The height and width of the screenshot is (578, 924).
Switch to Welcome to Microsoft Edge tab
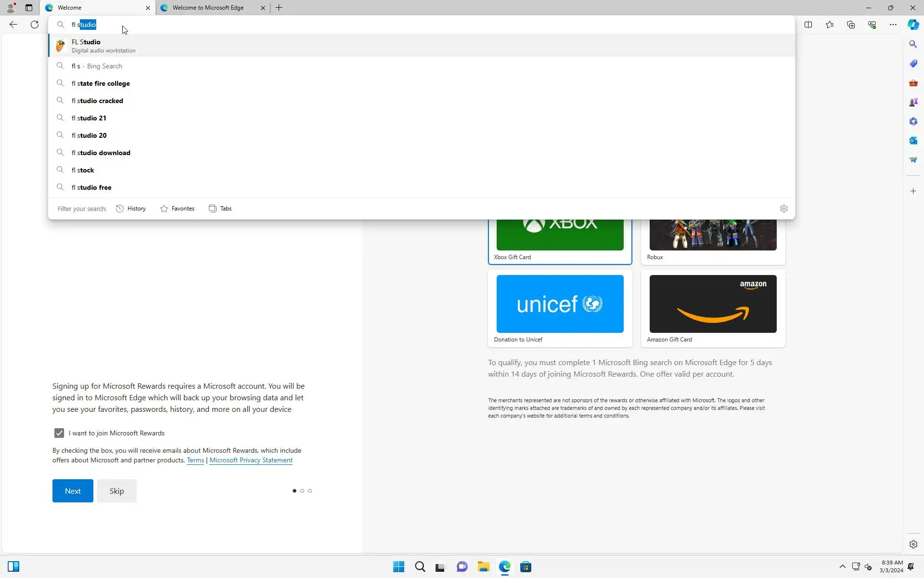point(208,8)
